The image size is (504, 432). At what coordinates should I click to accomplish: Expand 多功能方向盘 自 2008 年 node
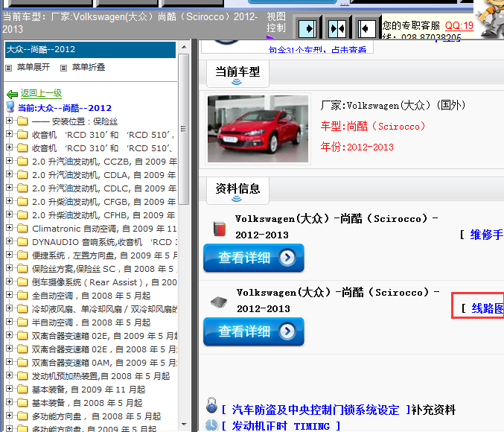pyautogui.click(x=10, y=416)
